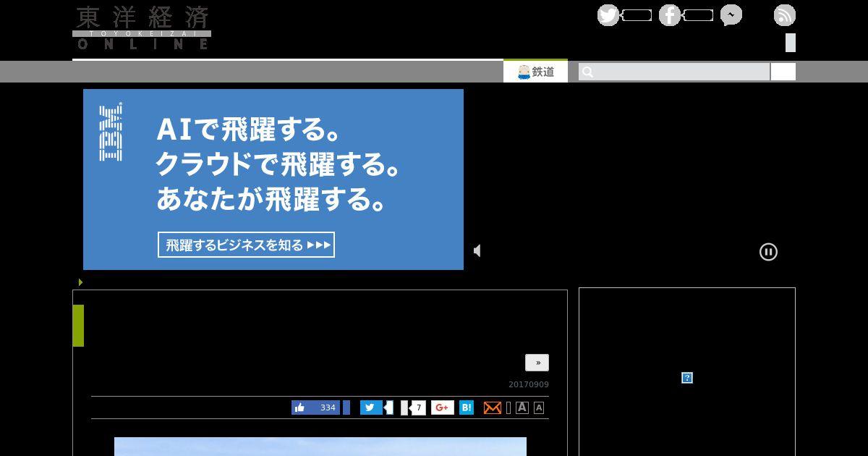The image size is (868, 456).
Task: Open the IBM AI advertisement banner
Action: coord(273,180)
